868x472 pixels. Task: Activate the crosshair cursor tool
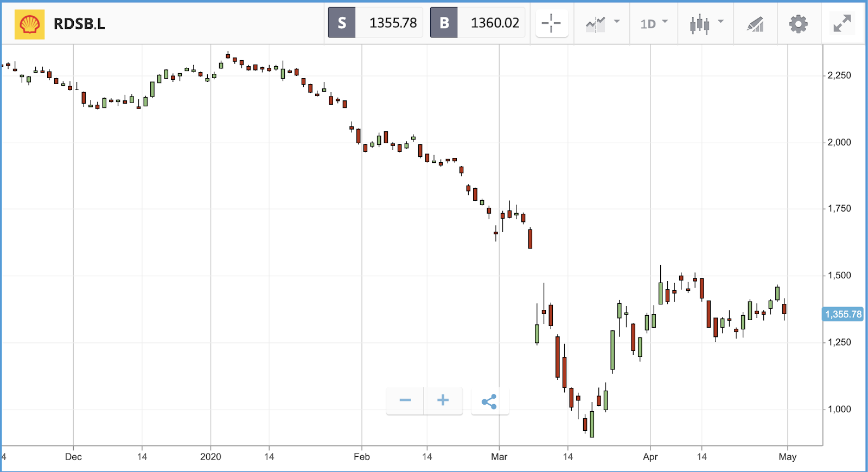(x=551, y=23)
